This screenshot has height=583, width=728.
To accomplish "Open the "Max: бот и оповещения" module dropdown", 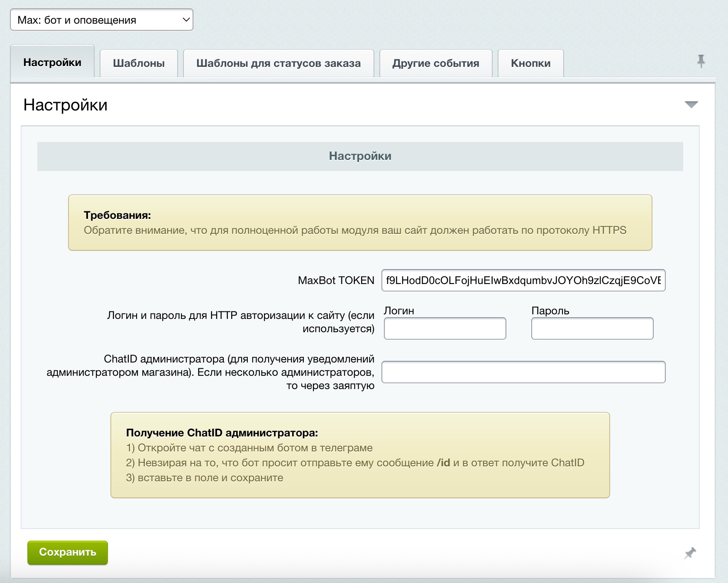I will [x=102, y=20].
